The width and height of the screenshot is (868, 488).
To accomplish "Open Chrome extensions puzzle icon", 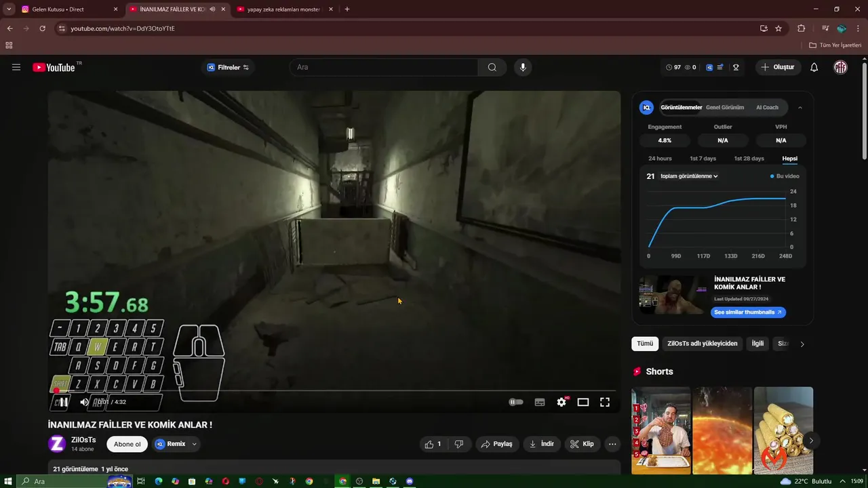I will point(802,28).
